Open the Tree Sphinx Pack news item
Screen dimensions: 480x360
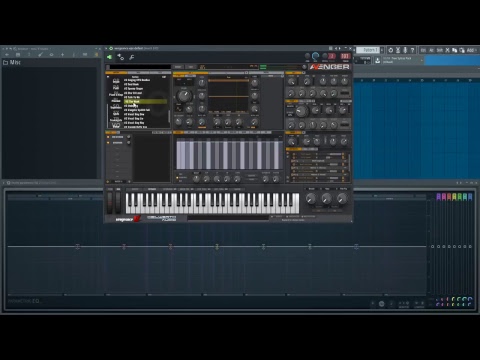pos(402,60)
